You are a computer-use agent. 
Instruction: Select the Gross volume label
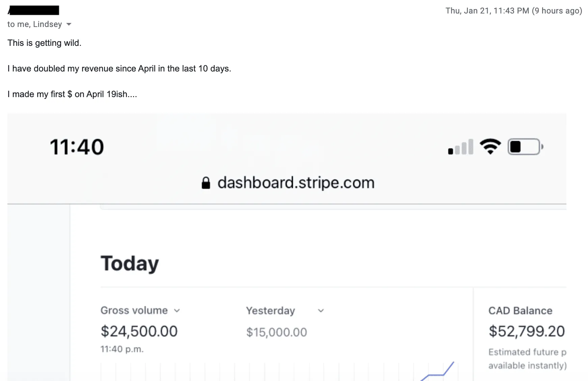pyautogui.click(x=134, y=310)
